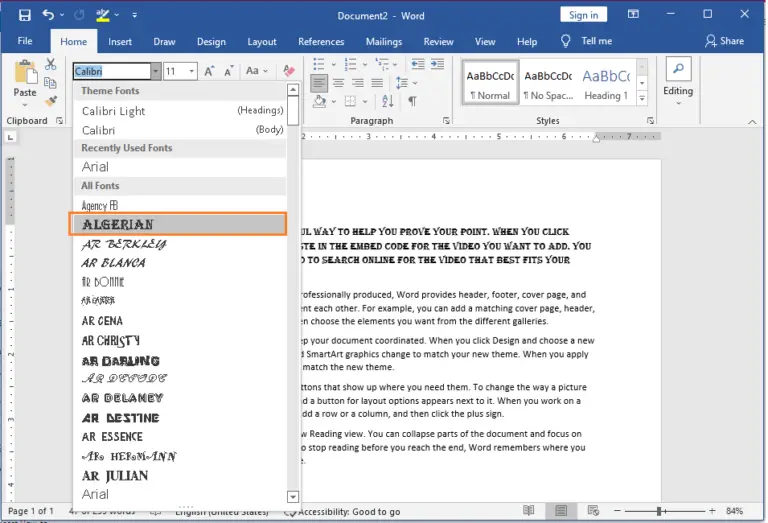Viewport: 768px width, 523px height.
Task: Click the Increase Indent icon
Action: coord(437,64)
